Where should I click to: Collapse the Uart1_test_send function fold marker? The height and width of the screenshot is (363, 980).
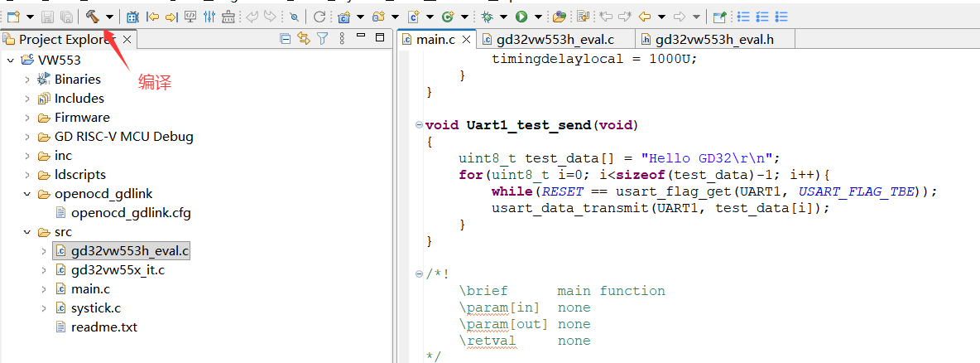(x=419, y=125)
